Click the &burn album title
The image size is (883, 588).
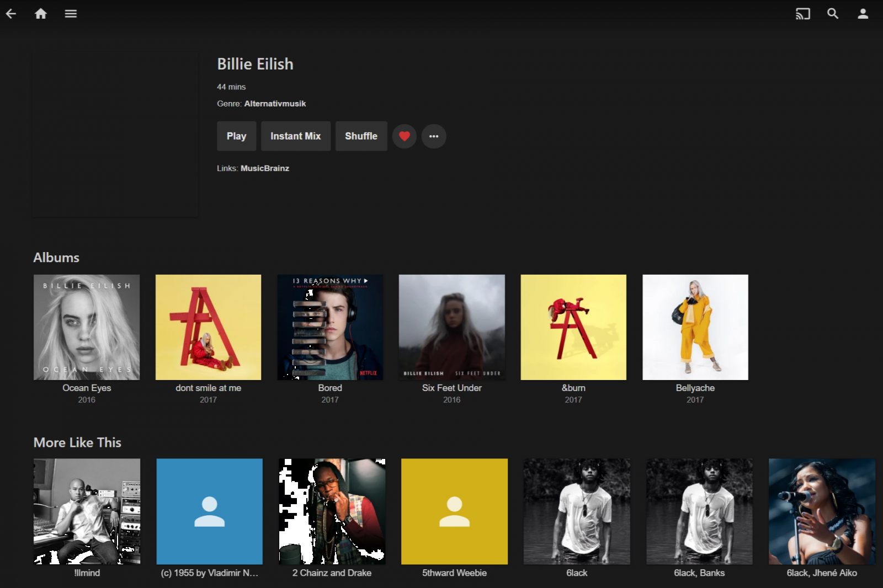tap(573, 388)
